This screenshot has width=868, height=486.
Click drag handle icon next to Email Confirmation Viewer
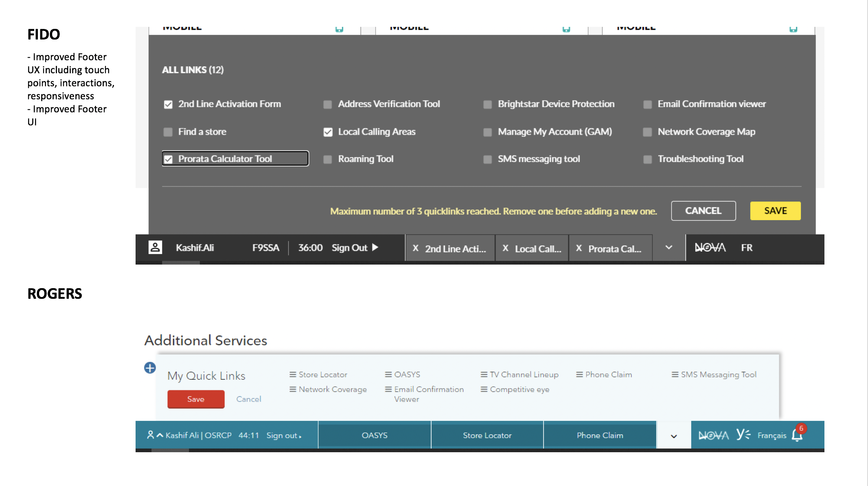[388, 390]
